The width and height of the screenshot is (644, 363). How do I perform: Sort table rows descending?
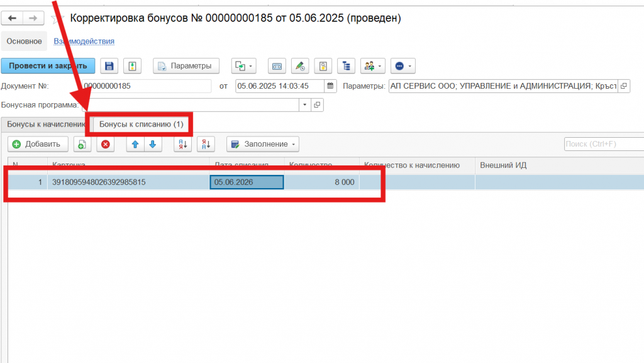[x=206, y=145]
